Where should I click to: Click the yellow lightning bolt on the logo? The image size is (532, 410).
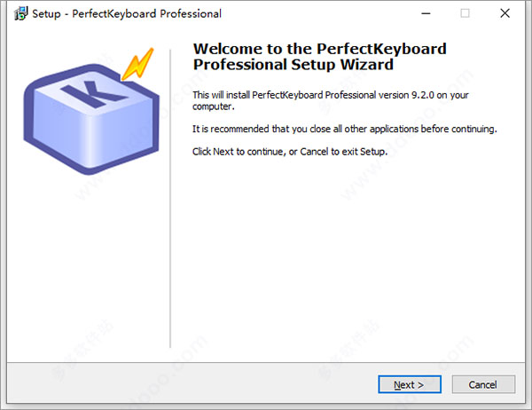(x=137, y=64)
